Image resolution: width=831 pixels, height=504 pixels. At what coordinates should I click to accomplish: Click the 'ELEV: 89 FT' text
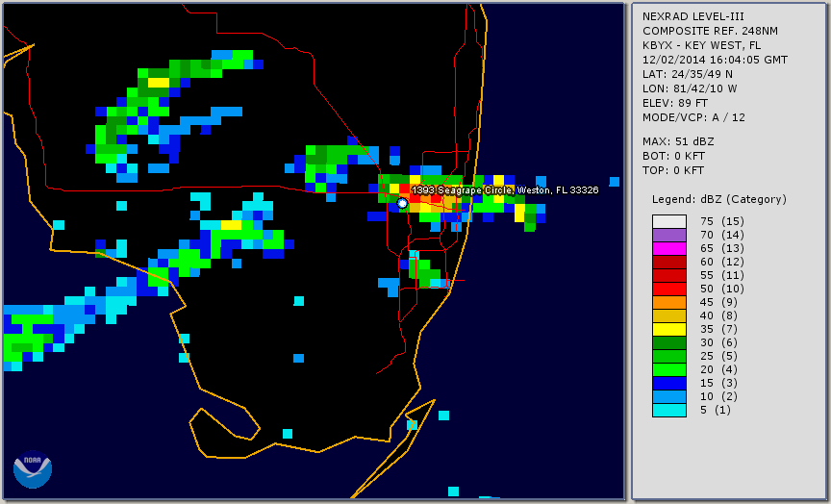675,103
